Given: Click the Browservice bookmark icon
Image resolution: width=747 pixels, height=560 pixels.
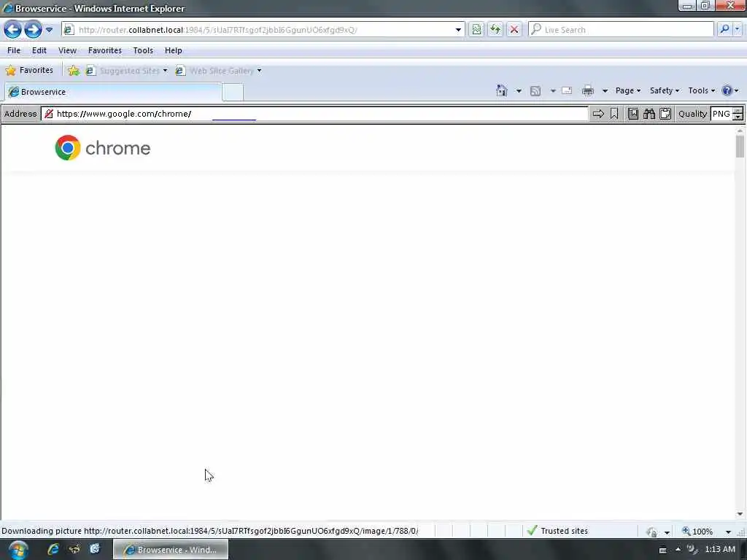Looking at the screenshot, I should 614,114.
